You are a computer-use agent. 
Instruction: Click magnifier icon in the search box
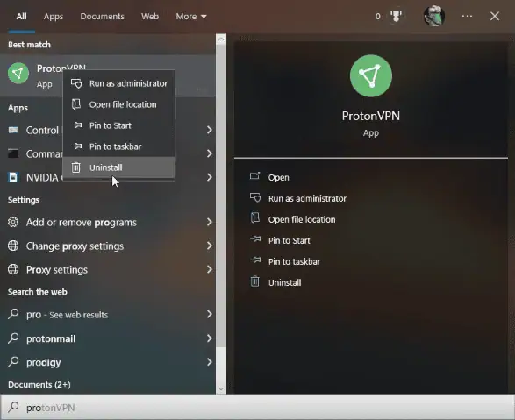(x=13, y=407)
